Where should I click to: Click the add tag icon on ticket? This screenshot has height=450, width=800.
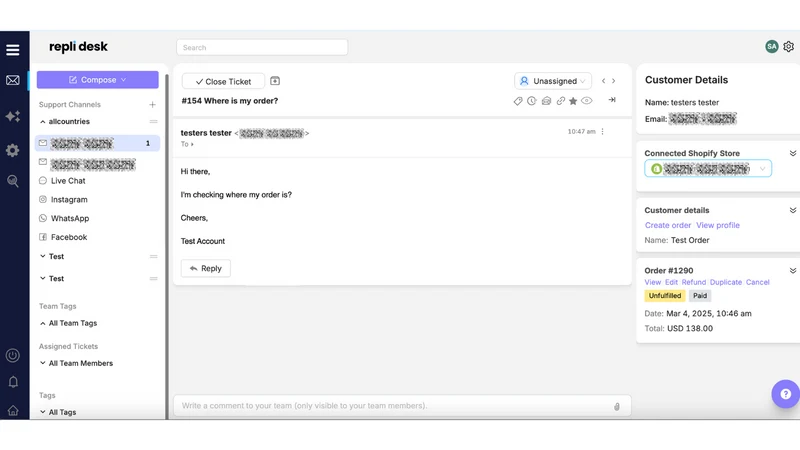pos(517,101)
